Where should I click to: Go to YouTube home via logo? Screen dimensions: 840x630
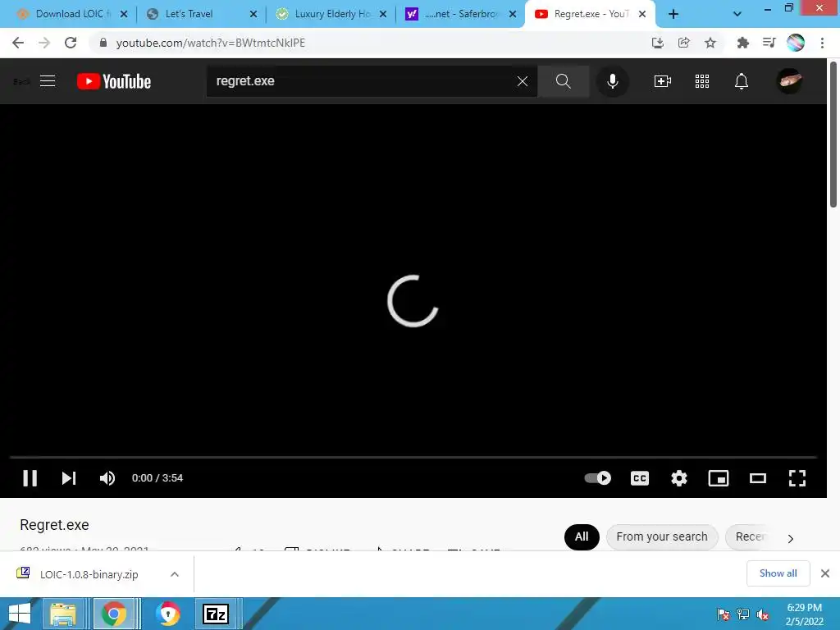114,81
